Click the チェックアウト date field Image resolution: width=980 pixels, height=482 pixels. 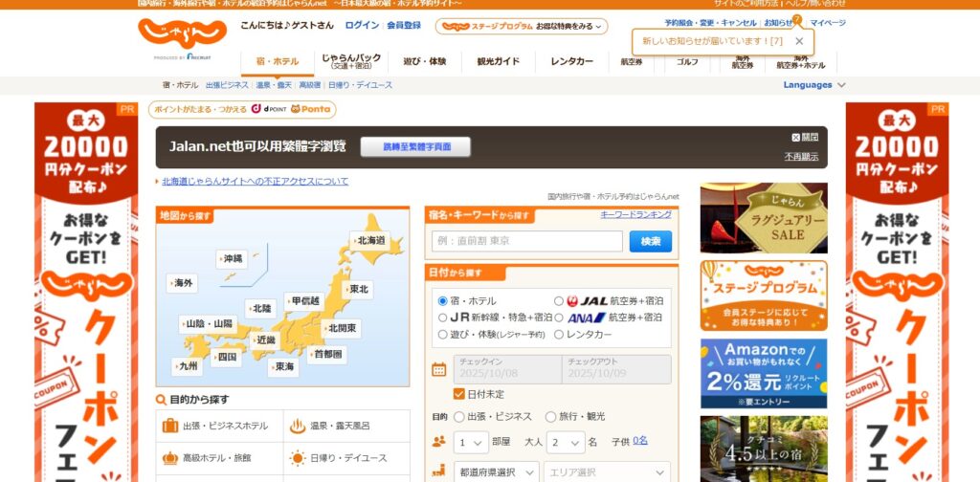(617, 369)
